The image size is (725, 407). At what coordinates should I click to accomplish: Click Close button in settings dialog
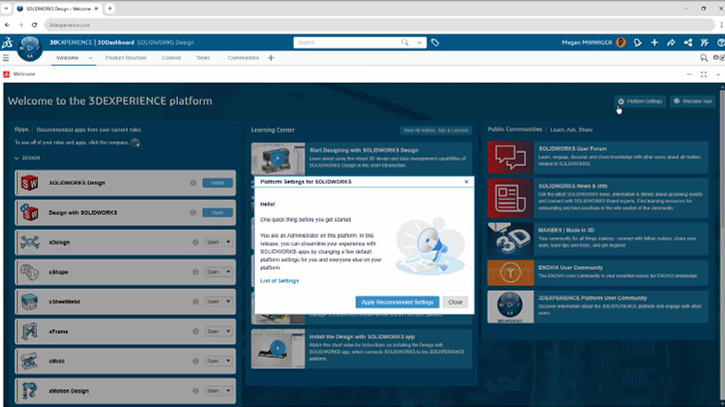click(x=455, y=302)
